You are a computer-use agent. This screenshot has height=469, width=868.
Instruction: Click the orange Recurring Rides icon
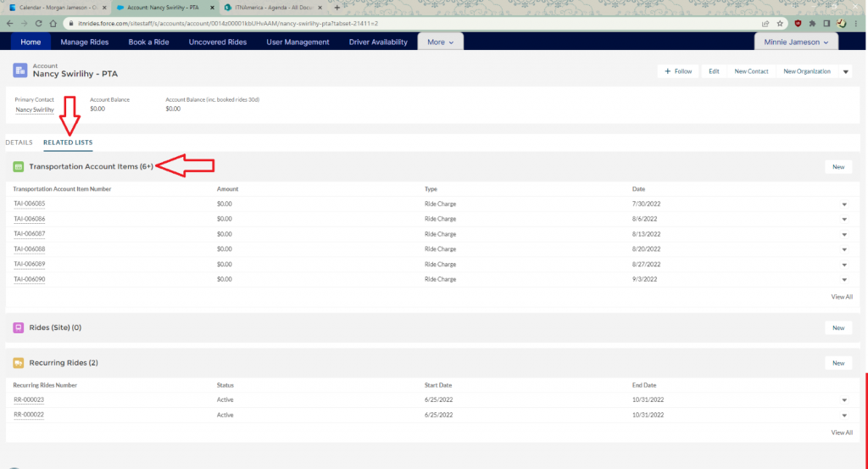click(x=19, y=363)
